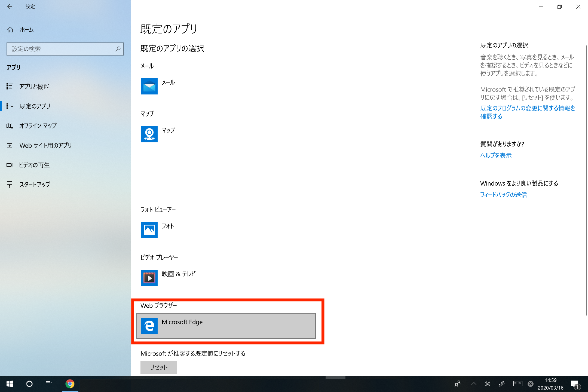Screen dimensions: 588x392
Task: Open Startup settings section
Action: (35, 185)
